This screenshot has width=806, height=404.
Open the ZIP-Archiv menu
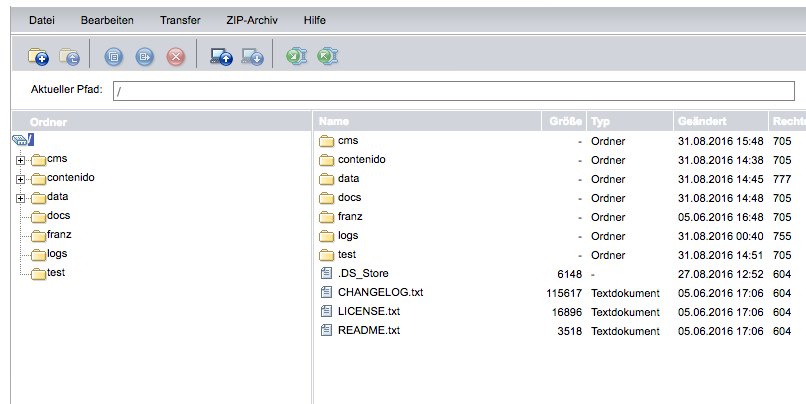click(252, 20)
